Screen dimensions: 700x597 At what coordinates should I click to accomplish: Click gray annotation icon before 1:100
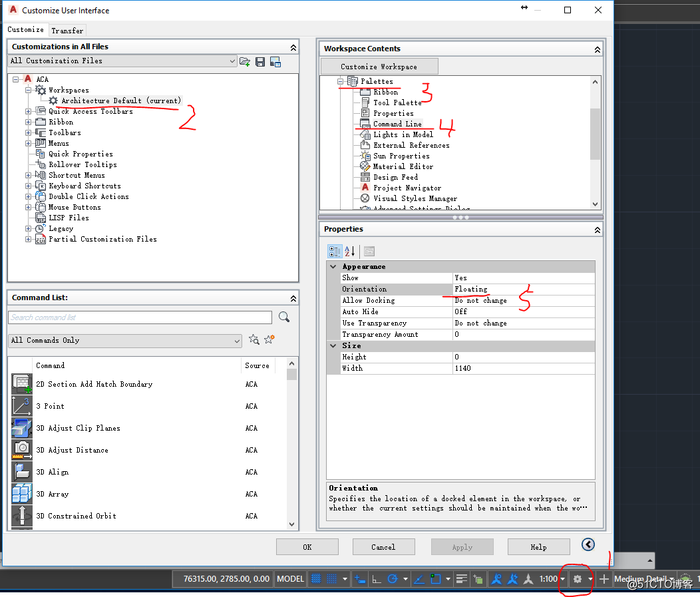[x=528, y=579]
